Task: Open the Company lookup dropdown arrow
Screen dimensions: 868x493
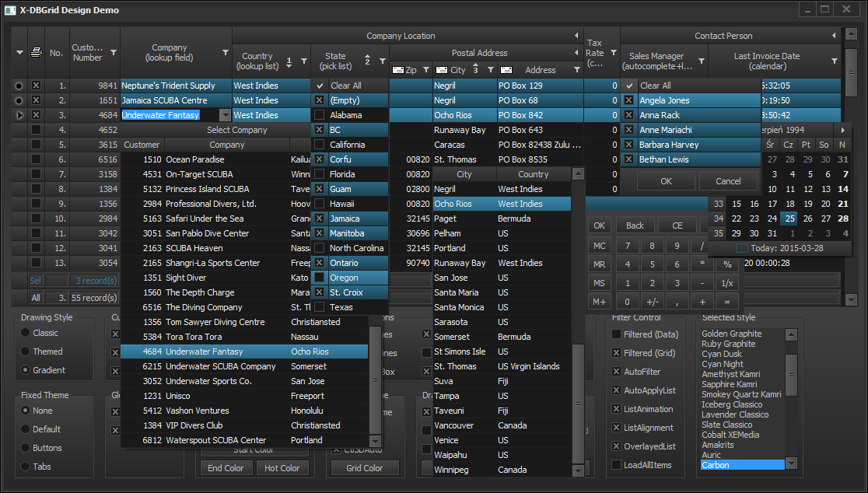Action: click(226, 115)
